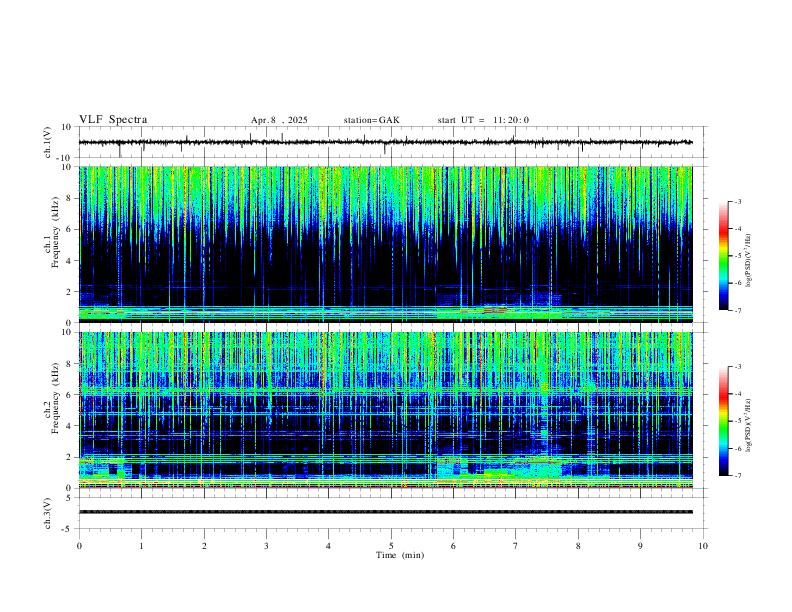Click the "Time (min)" axis title
Viewport: 792px width, 612px height.
click(x=400, y=555)
